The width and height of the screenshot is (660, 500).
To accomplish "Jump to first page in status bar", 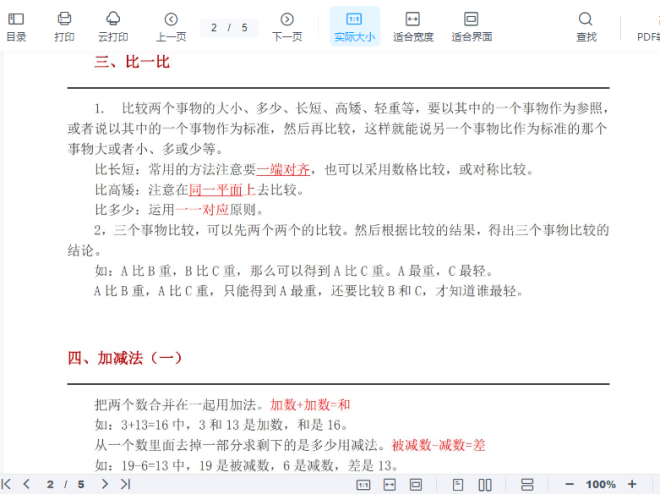I will tap(7, 485).
